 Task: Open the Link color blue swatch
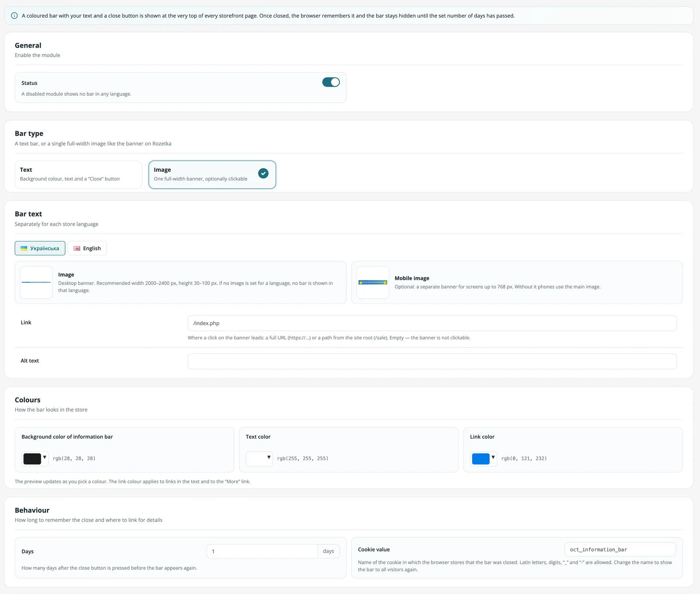pos(480,458)
